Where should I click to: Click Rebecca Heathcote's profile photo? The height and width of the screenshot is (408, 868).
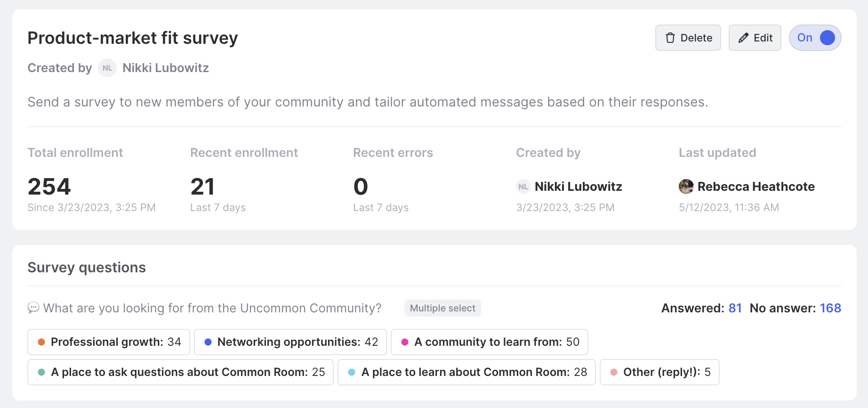[x=686, y=187]
